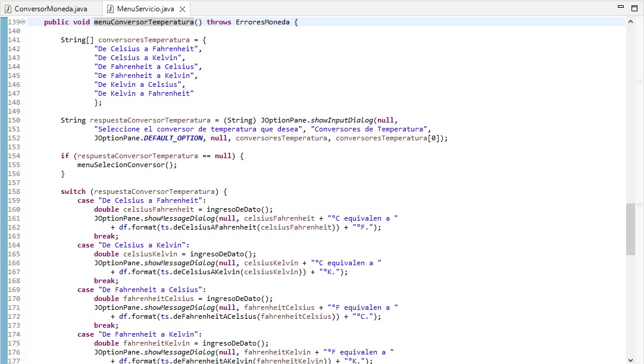Viewport: 644px width, 364px height.
Task: Close the MenuServicio.java tab
Action: click(182, 9)
